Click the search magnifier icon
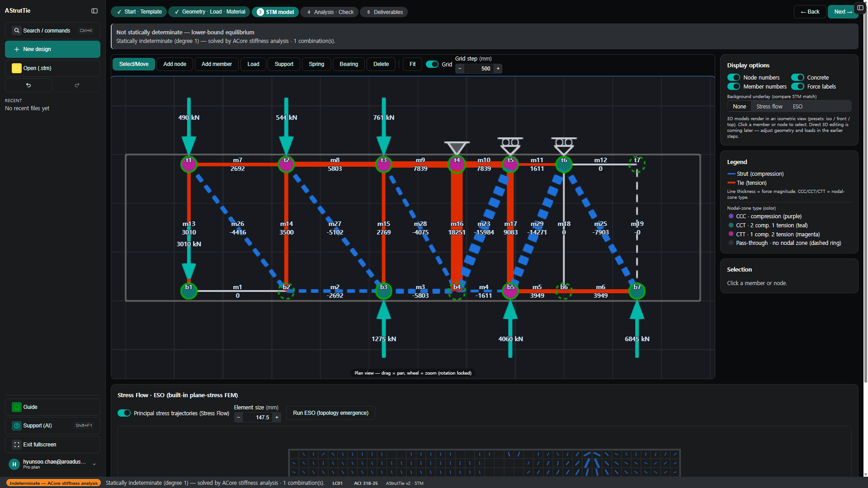Viewport: 868px width, 488px height. click(17, 31)
